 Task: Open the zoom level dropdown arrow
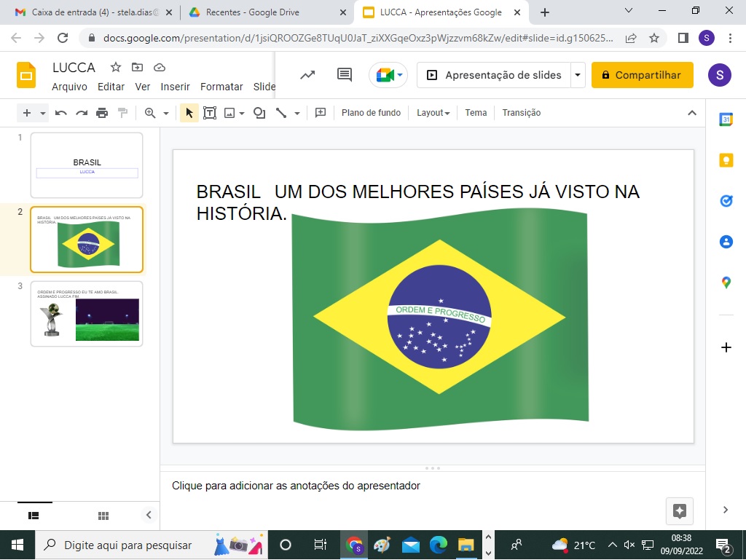(166, 113)
